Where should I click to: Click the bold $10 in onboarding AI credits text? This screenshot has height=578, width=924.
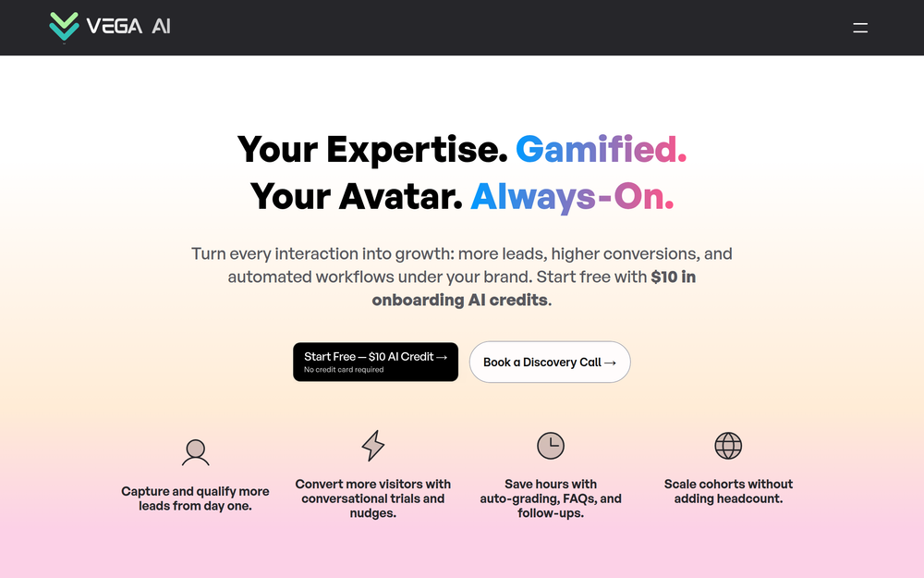coord(534,289)
